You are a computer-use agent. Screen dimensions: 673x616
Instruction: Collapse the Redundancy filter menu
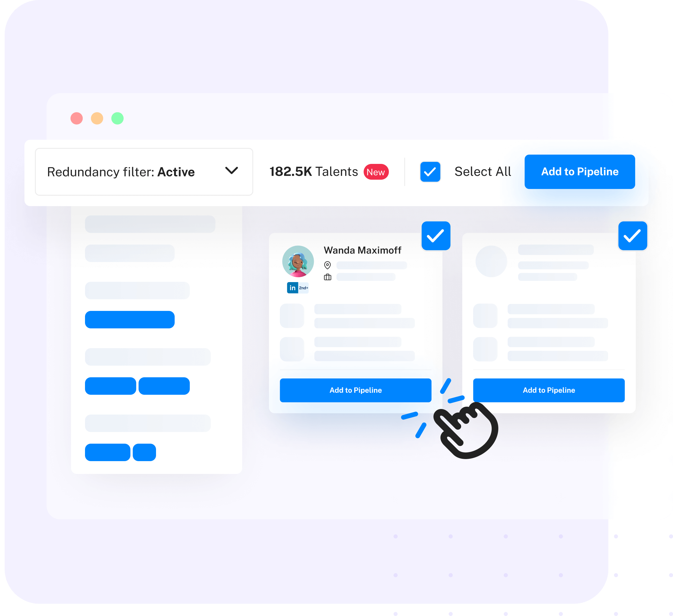pyautogui.click(x=232, y=172)
